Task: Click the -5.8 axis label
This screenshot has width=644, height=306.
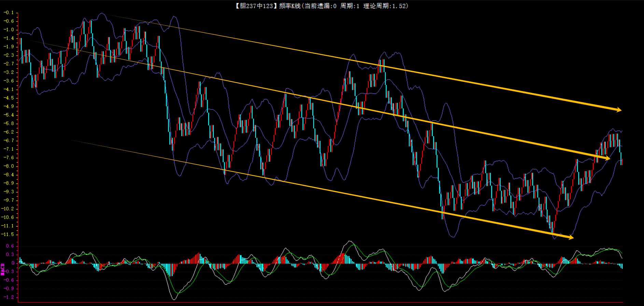Action: (9, 123)
